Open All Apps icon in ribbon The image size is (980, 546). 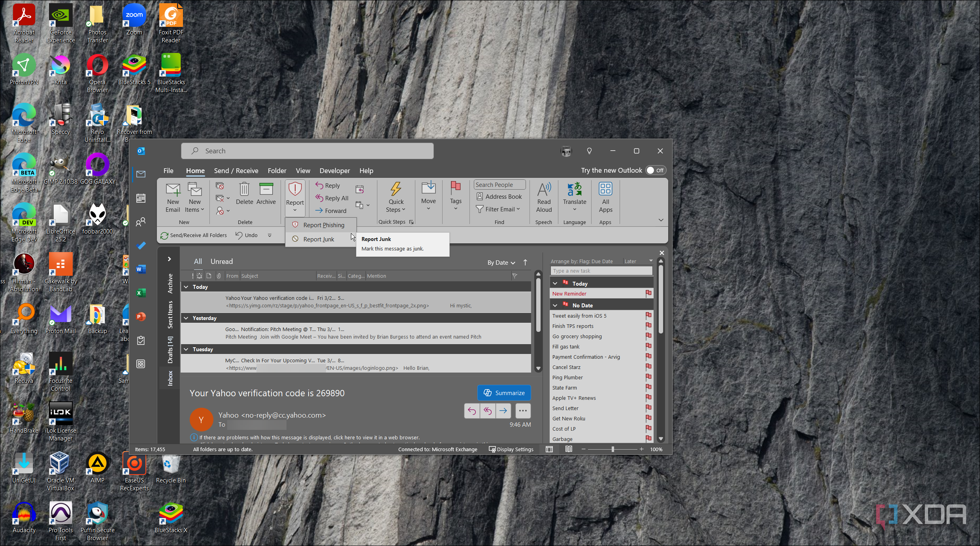point(605,189)
